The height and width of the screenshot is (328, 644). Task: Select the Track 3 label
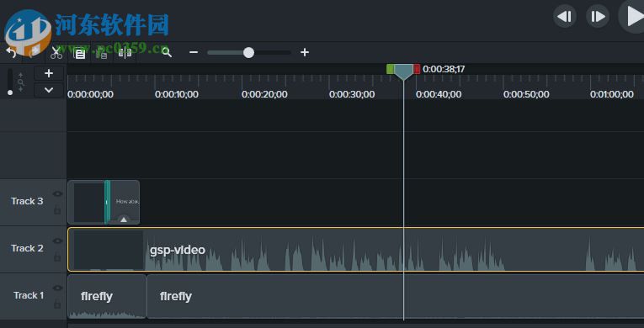click(27, 201)
